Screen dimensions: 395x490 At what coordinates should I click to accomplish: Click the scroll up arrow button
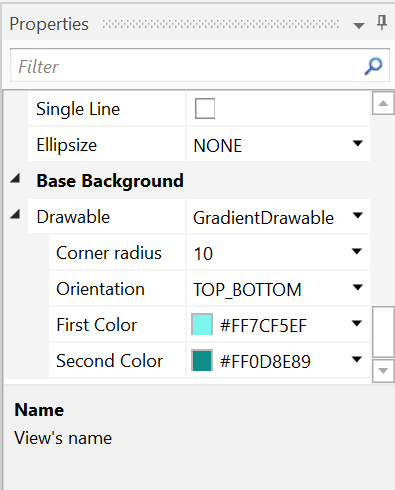coord(383,103)
